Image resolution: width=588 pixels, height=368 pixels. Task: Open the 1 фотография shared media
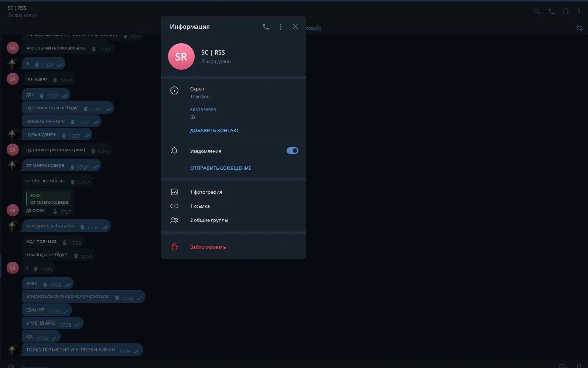tap(206, 192)
